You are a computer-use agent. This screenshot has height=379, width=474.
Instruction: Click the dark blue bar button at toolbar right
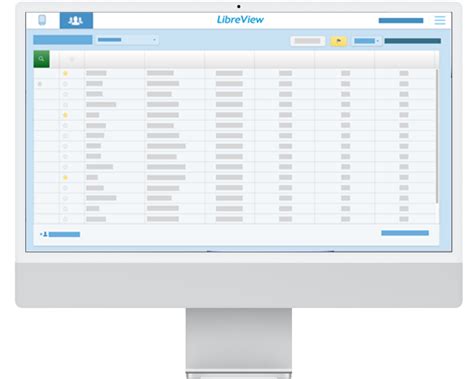(x=413, y=41)
